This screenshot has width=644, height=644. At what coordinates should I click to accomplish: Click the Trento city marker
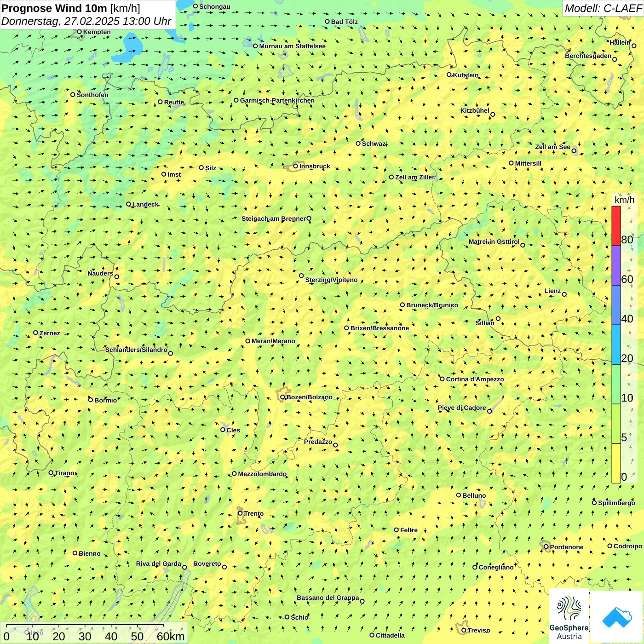pos(240,513)
